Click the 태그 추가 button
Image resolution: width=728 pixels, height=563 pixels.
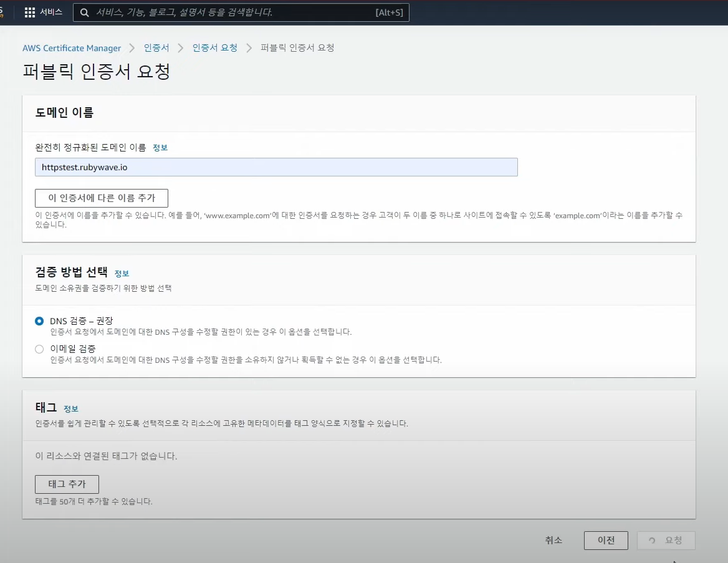pos(67,484)
